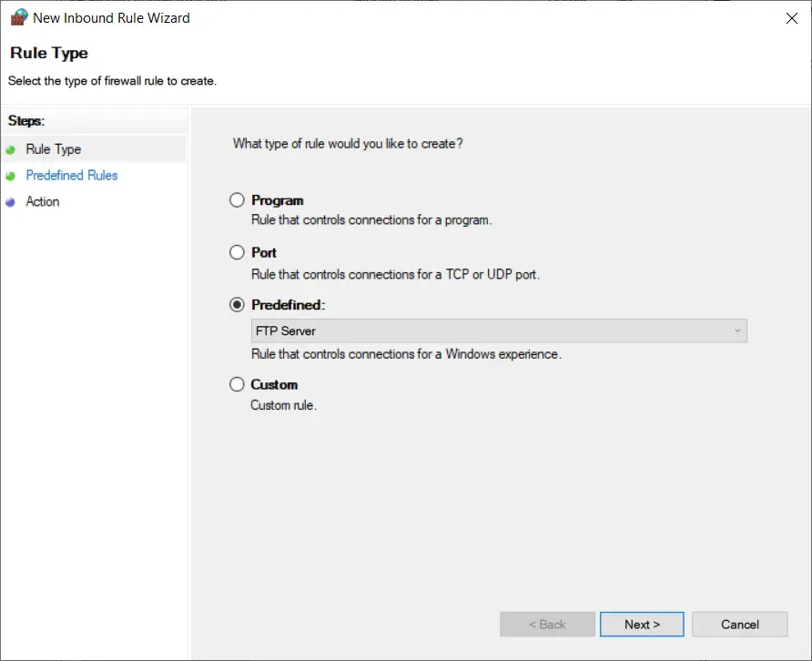Cancel the New Inbound Rule Wizard
Screen dimensions: 812x661
click(x=738, y=624)
